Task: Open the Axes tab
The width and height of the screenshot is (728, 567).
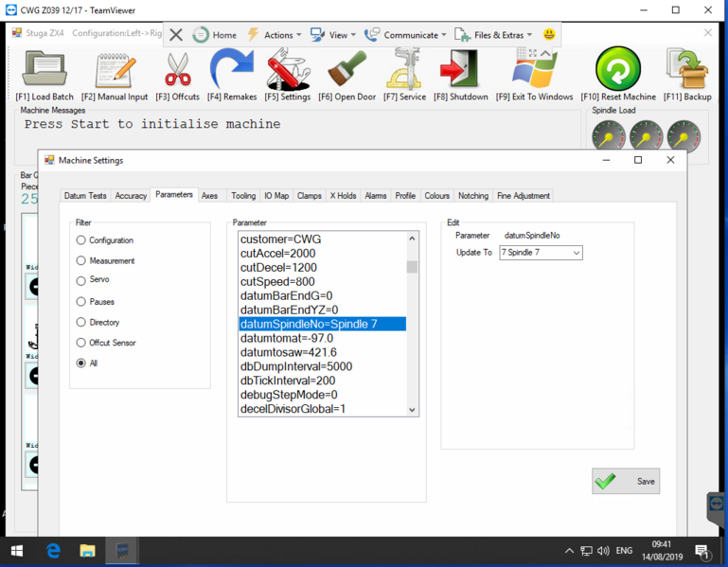Action: pos(209,196)
